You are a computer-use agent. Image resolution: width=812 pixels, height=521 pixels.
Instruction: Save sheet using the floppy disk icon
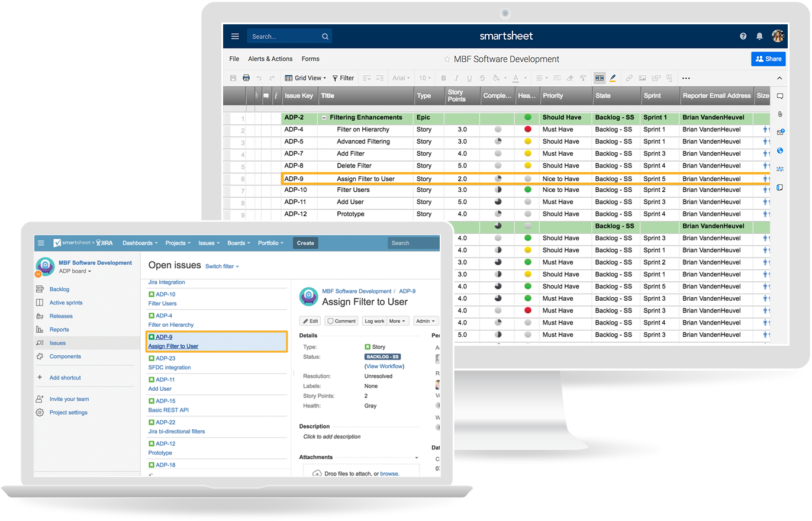pyautogui.click(x=233, y=78)
